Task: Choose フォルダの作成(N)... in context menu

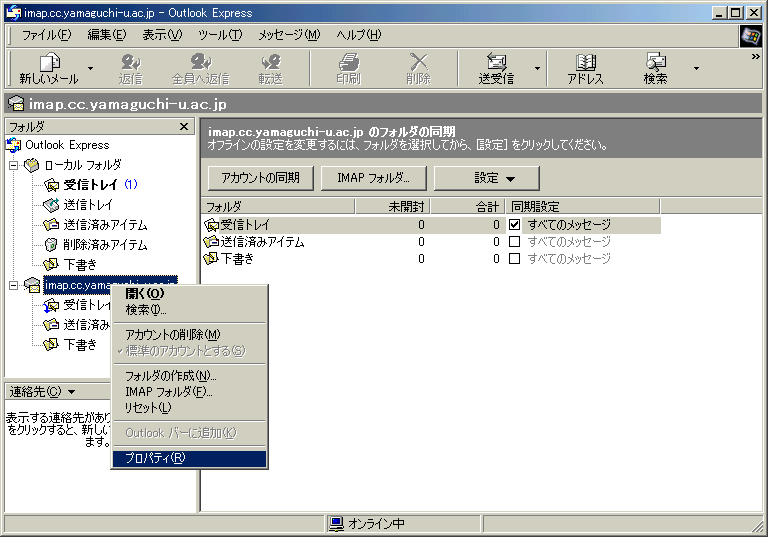Action: click(x=190, y=376)
